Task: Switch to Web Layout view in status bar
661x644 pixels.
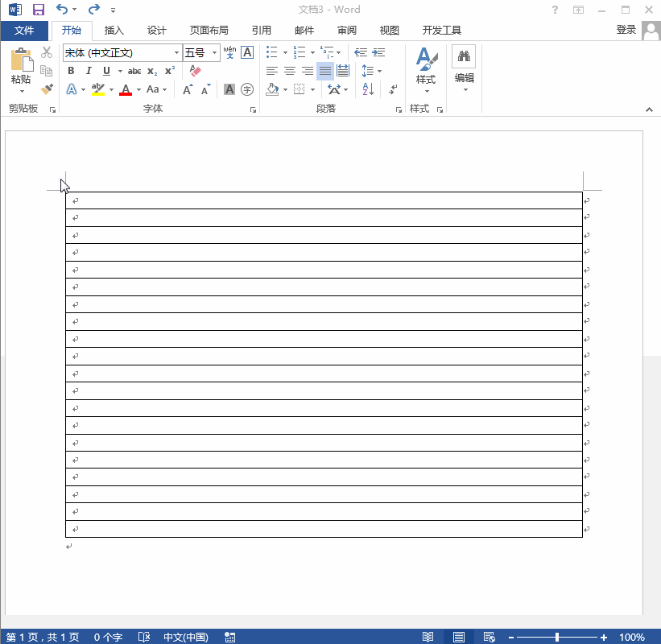Action: click(489, 637)
